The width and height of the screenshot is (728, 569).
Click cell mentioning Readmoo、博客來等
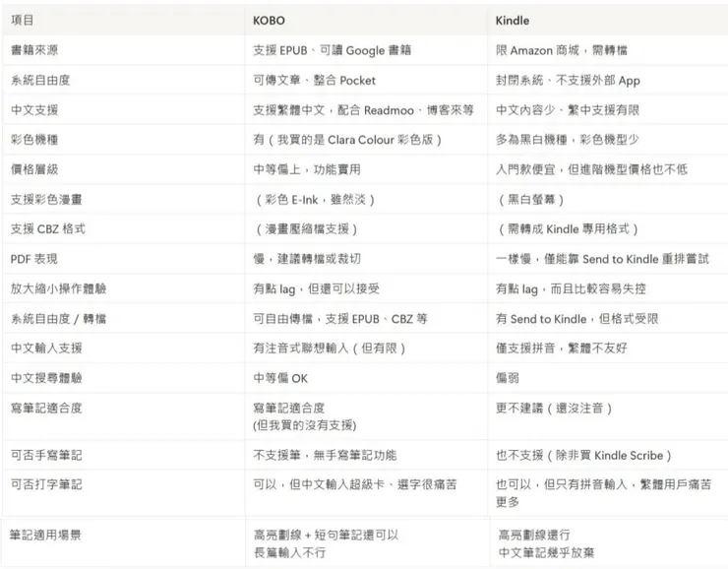coord(363,110)
